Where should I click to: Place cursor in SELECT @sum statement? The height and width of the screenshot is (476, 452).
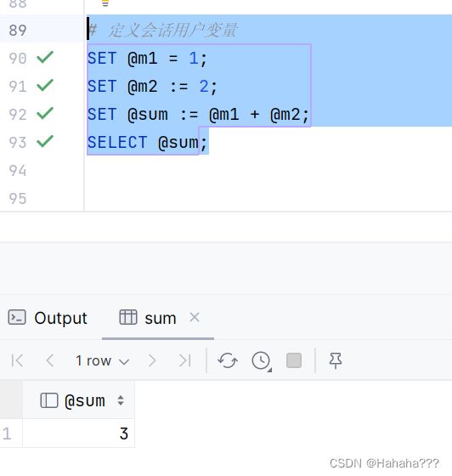pyautogui.click(x=148, y=143)
